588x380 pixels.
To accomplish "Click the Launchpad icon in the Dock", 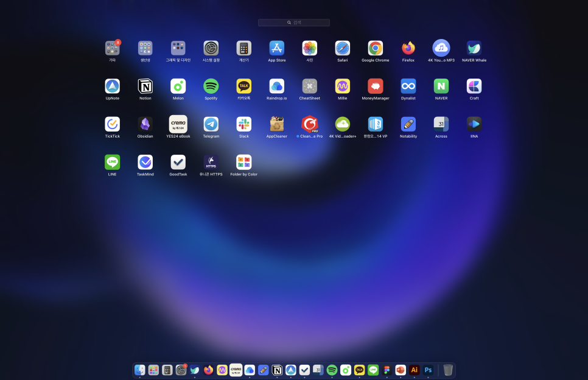I will point(153,370).
